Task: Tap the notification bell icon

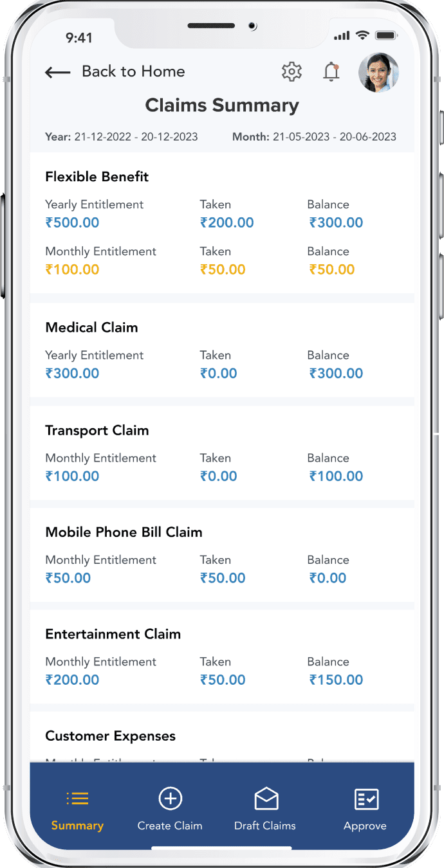Action: (x=331, y=71)
